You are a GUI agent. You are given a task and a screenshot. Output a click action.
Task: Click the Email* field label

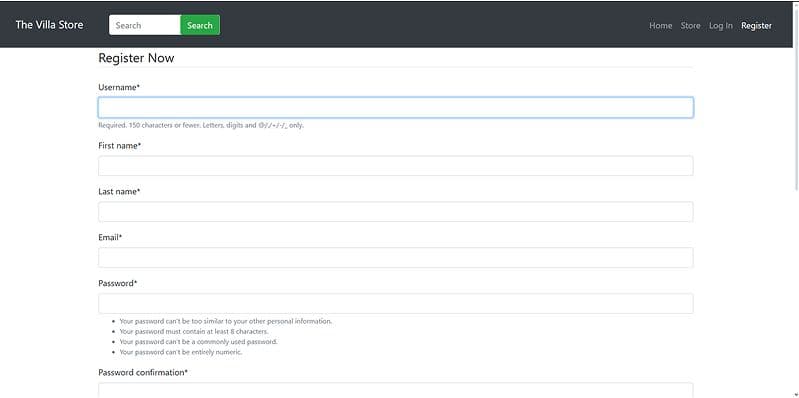pos(110,237)
